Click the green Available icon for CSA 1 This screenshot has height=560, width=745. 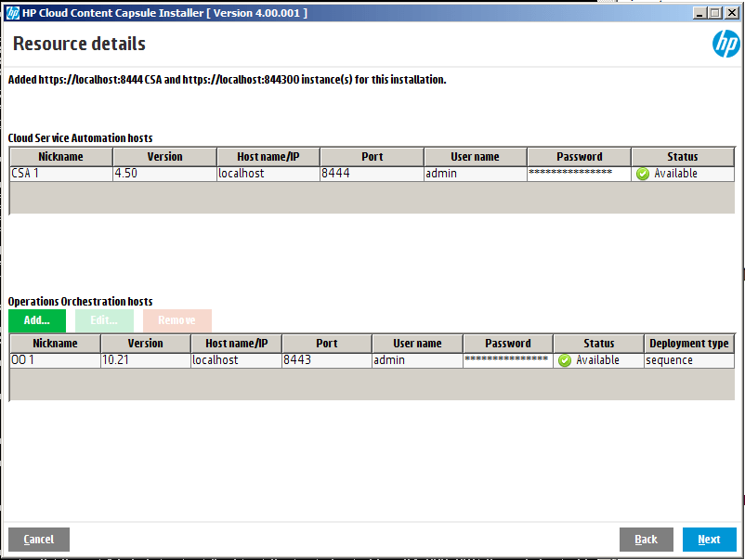641,173
